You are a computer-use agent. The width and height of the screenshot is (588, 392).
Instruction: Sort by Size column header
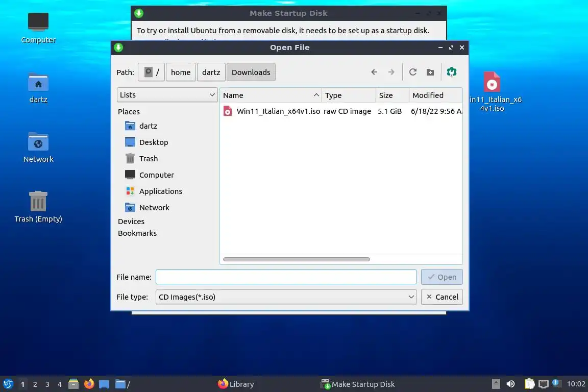click(392, 95)
